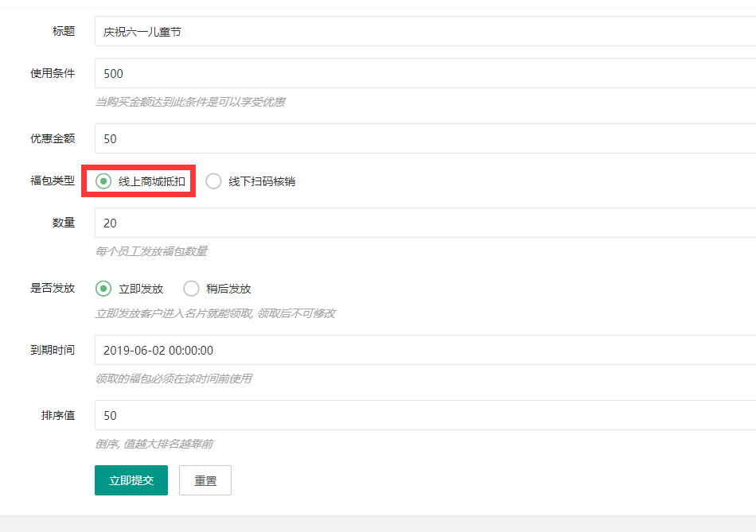
Task: Click the 到期时间 label
Action: coord(53,350)
